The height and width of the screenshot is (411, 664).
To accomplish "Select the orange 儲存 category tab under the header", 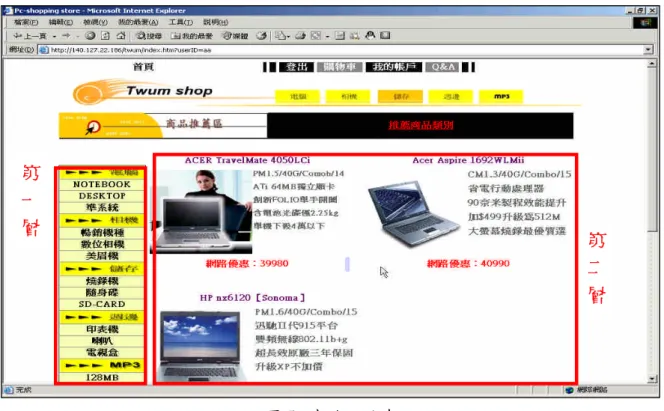I will pyautogui.click(x=400, y=97).
